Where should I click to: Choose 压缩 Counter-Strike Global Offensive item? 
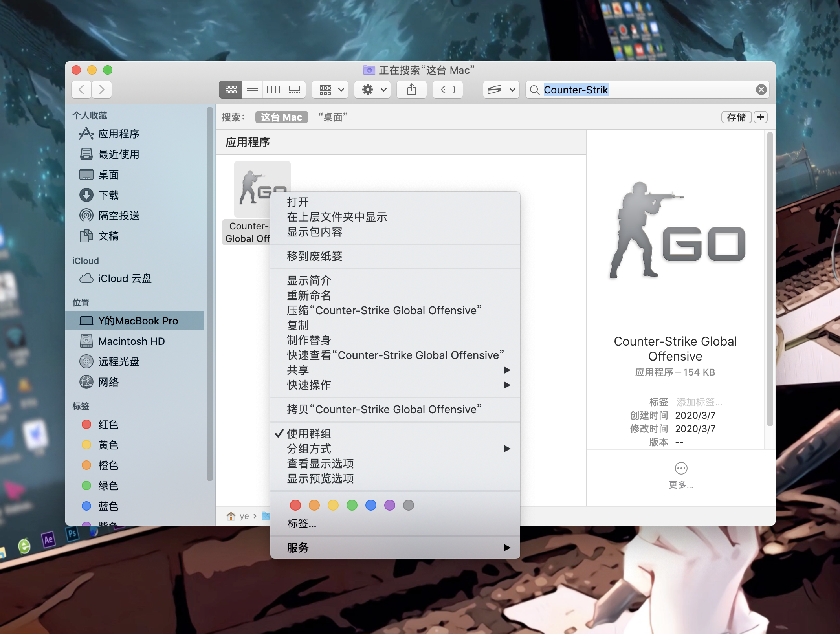pos(395,310)
